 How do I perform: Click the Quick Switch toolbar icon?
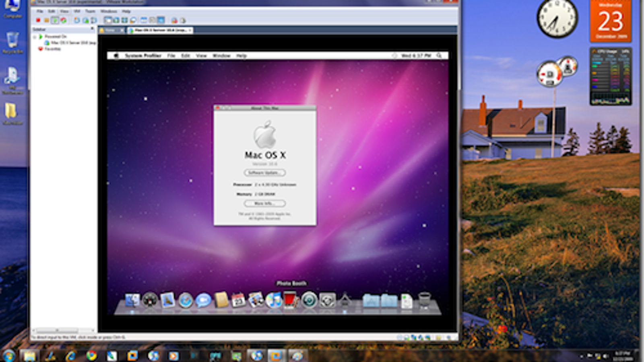click(x=116, y=20)
